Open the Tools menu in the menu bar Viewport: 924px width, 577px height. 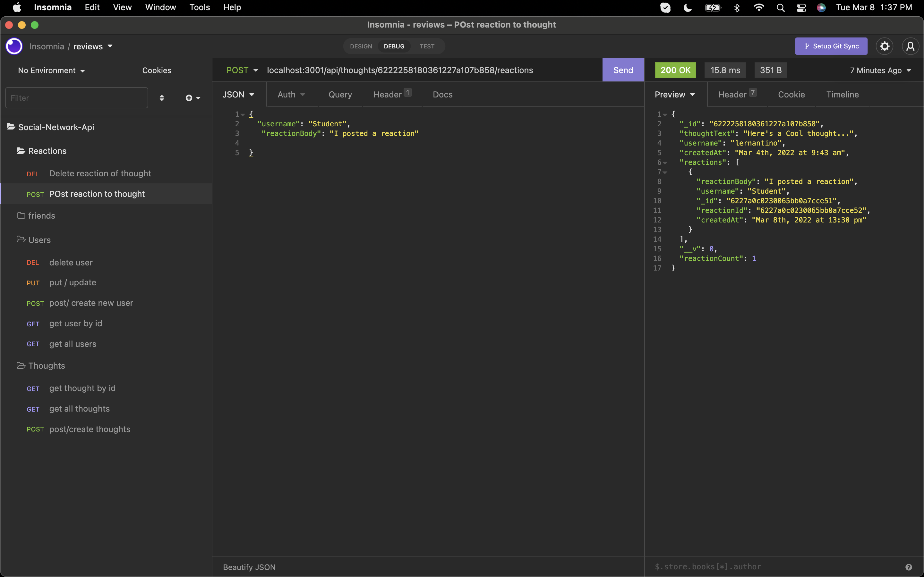(x=199, y=7)
